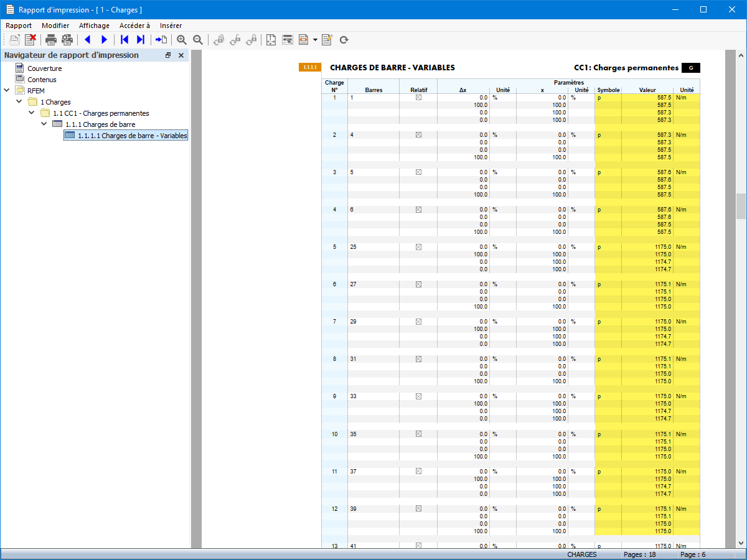
Task: Click the Page : 6 status bar entry
Action: (x=693, y=554)
